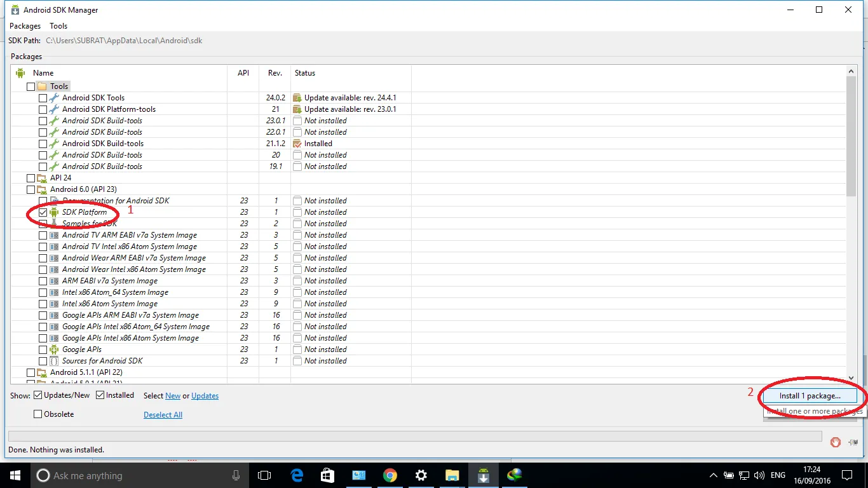Screen dimensions: 868x488
Task: Click the Updates select link
Action: [205, 396]
